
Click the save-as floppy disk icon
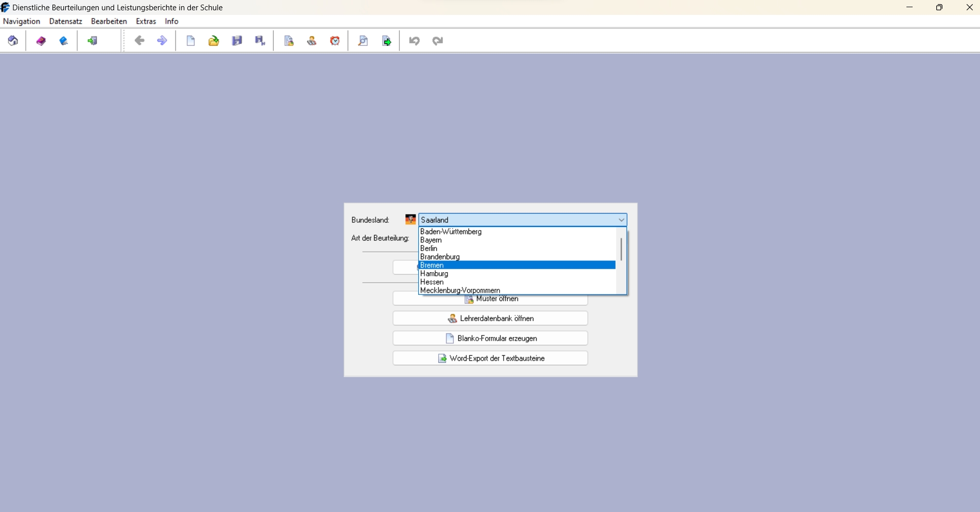point(260,41)
